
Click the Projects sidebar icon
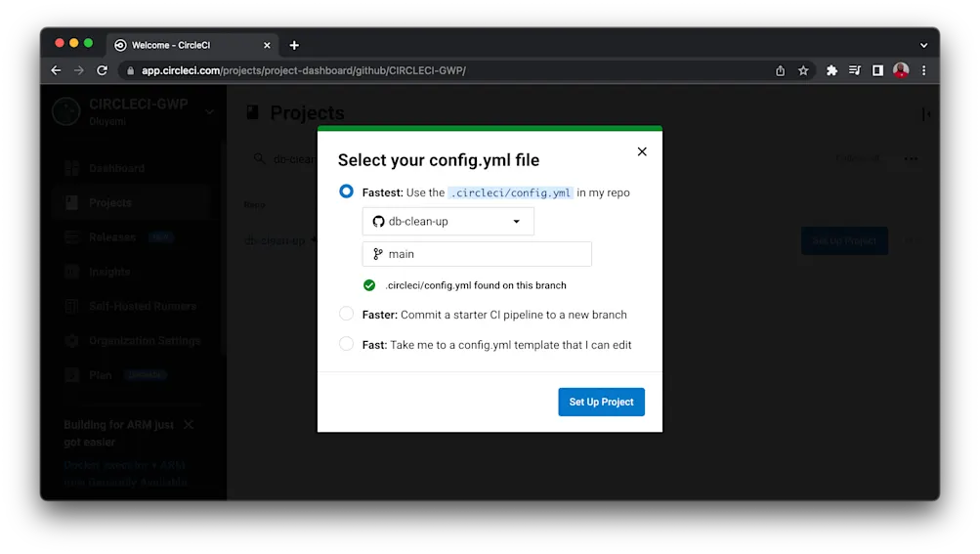(x=72, y=202)
